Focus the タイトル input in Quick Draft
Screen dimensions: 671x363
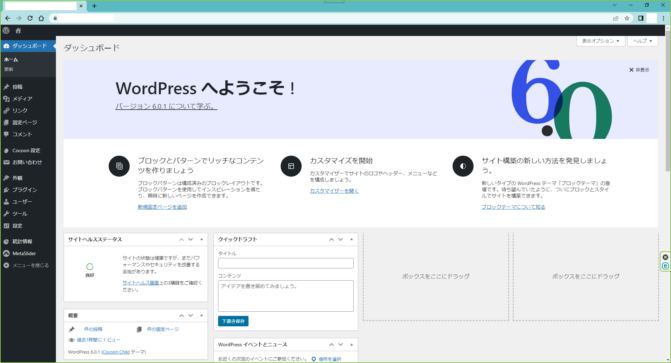tap(286, 263)
